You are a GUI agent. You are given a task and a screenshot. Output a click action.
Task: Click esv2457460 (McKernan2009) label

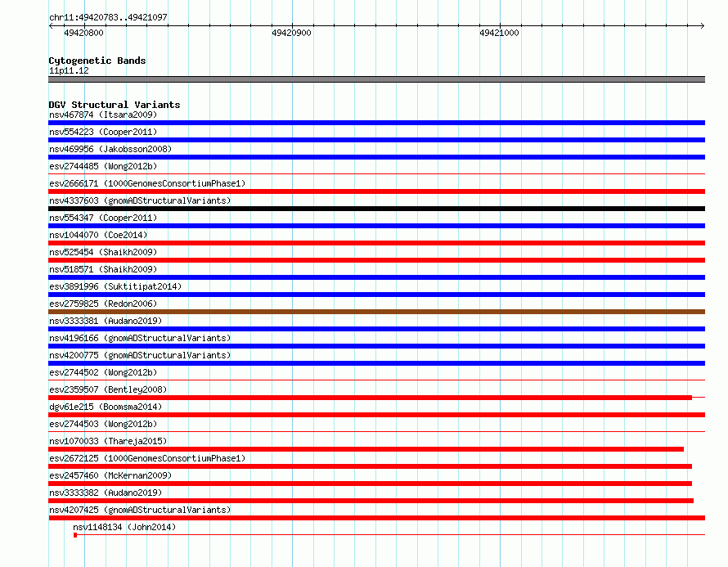tap(110, 475)
